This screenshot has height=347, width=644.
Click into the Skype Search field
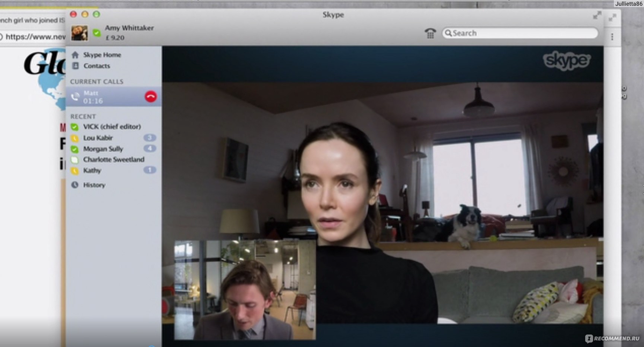coord(519,33)
